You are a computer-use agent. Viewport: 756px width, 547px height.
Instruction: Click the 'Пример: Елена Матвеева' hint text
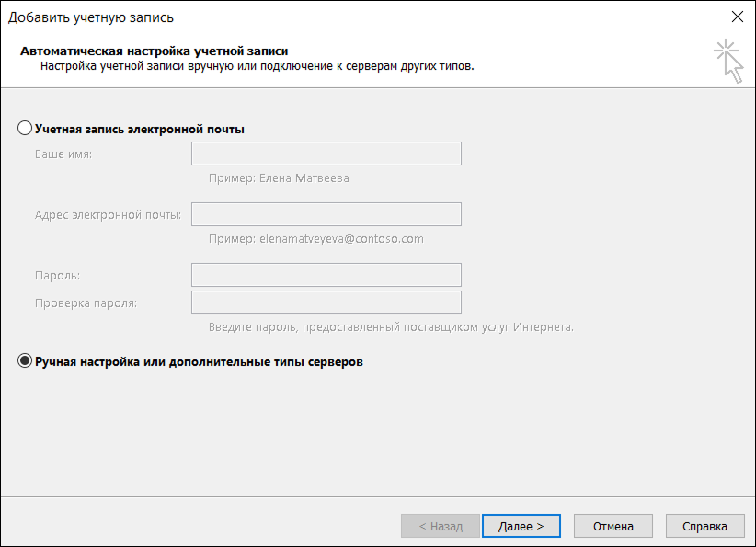tap(279, 178)
